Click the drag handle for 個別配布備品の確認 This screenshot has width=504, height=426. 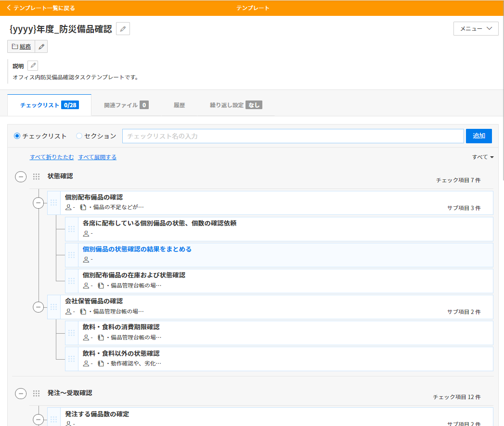coord(54,203)
